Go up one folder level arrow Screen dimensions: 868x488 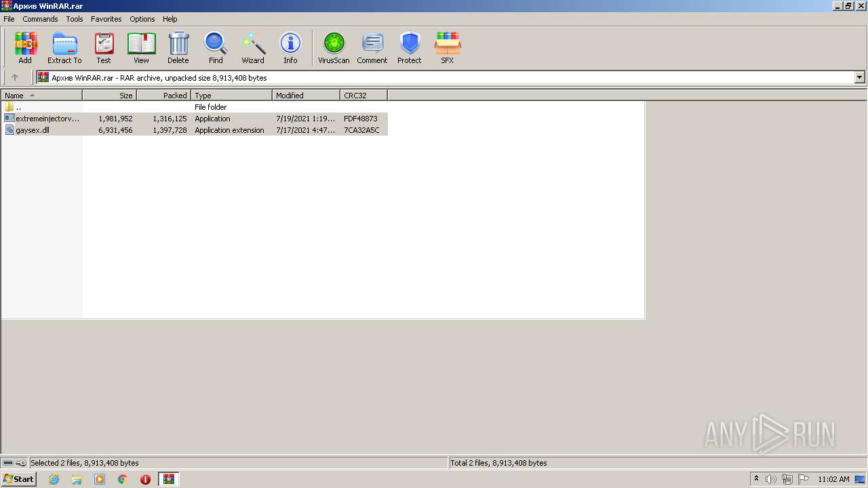(x=15, y=77)
